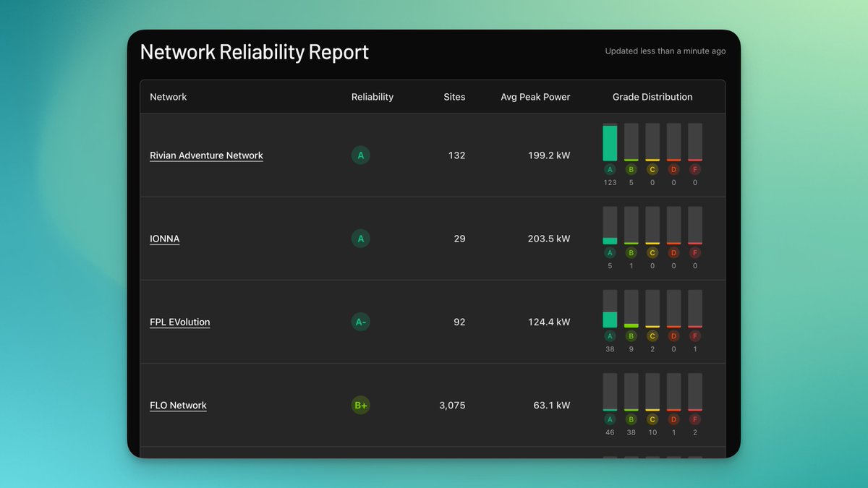Open the FPL EVolution link
The image size is (868, 488).
[180, 322]
